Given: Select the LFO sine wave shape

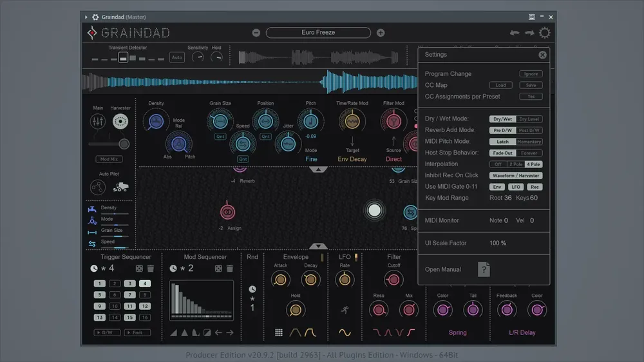Looking at the screenshot, I should pyautogui.click(x=345, y=333).
